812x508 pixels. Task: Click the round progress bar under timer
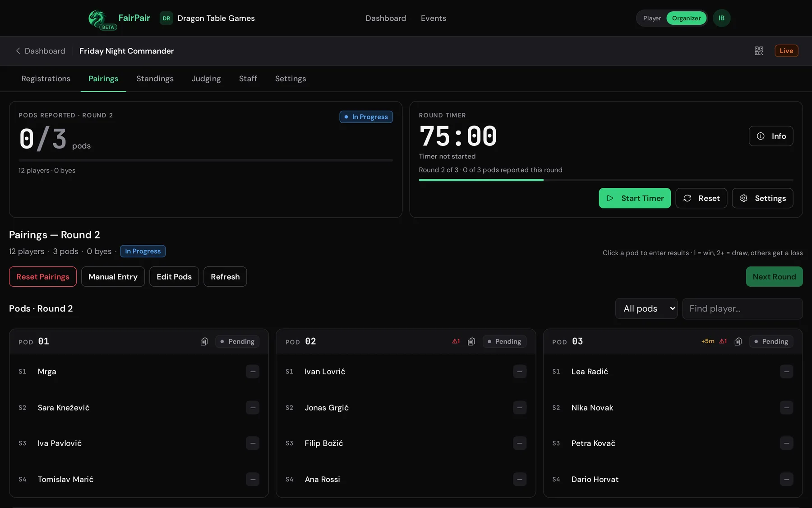[606, 180]
